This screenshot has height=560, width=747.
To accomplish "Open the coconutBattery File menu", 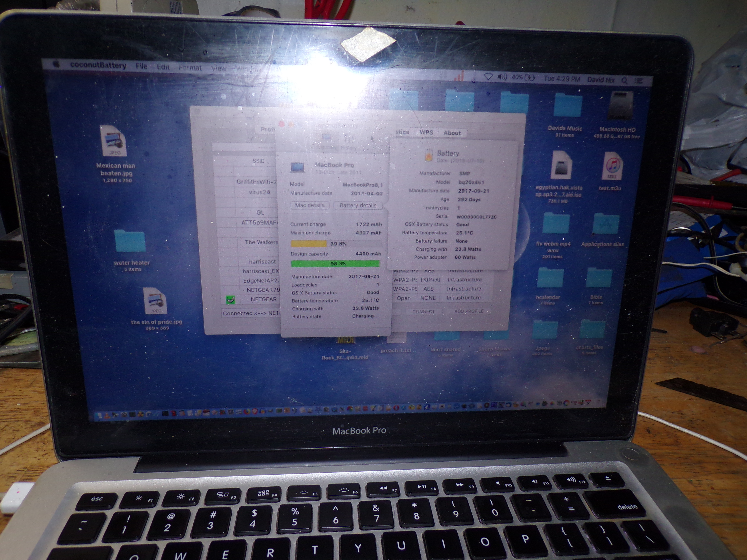I will [141, 66].
